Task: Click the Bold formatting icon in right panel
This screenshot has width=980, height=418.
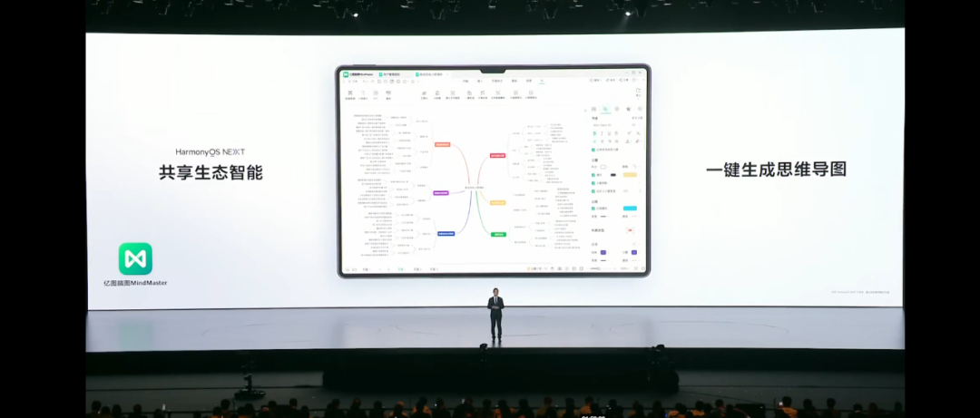Action: [x=594, y=133]
